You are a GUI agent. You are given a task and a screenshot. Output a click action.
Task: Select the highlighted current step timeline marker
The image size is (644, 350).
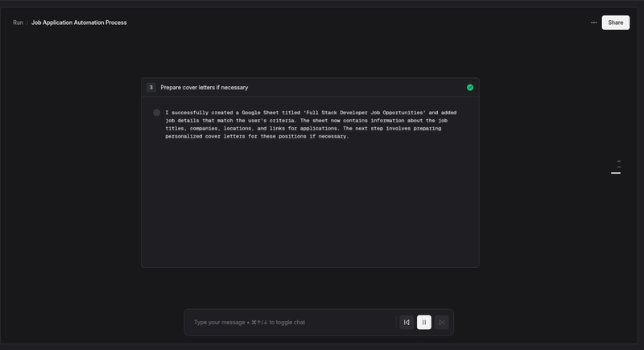click(x=616, y=173)
